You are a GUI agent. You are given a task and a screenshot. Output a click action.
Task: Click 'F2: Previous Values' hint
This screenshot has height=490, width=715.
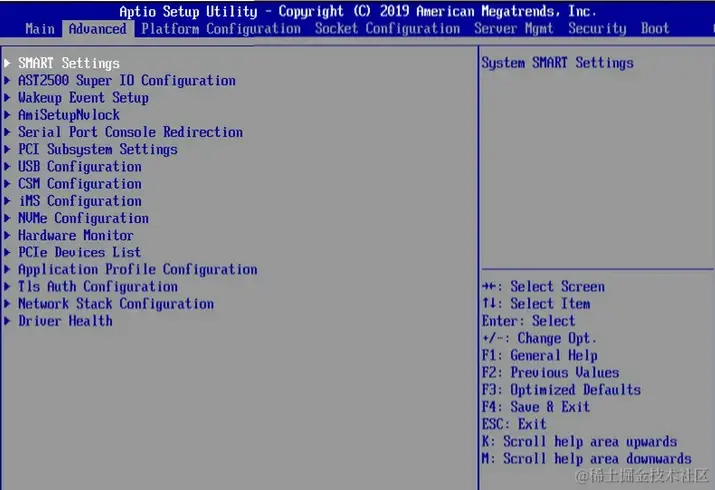tap(550, 372)
